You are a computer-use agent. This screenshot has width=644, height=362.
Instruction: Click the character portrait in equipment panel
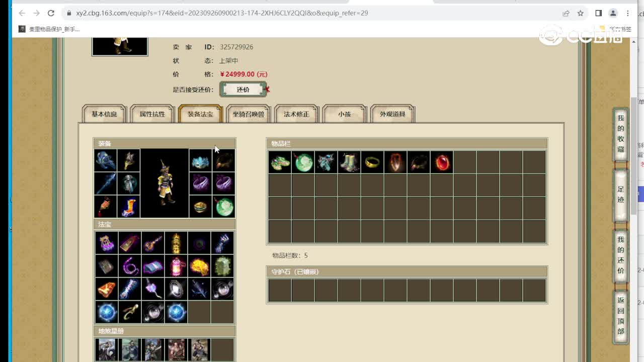165,183
